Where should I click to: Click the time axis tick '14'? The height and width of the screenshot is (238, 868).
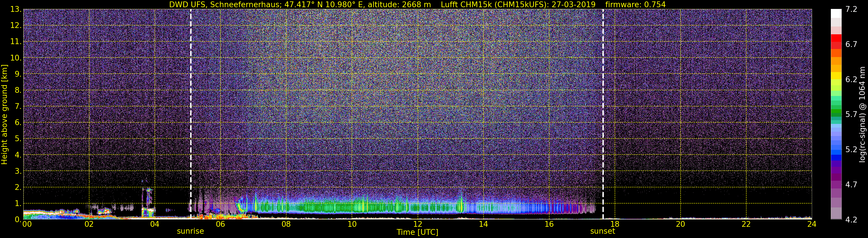[x=483, y=224]
